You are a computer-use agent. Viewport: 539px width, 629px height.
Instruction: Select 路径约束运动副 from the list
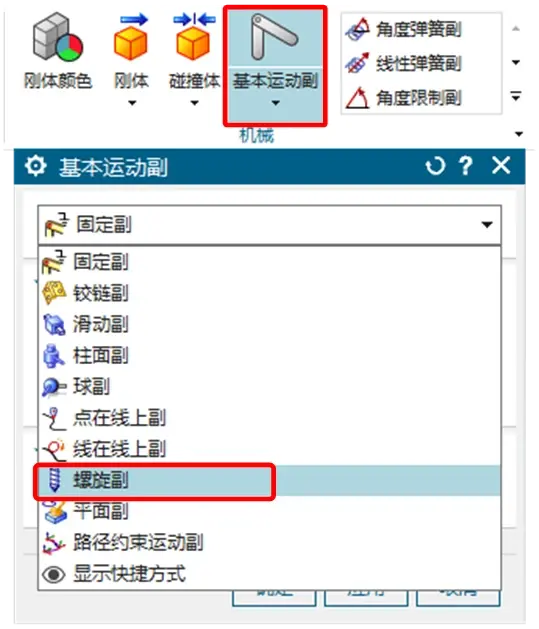tap(270, 543)
